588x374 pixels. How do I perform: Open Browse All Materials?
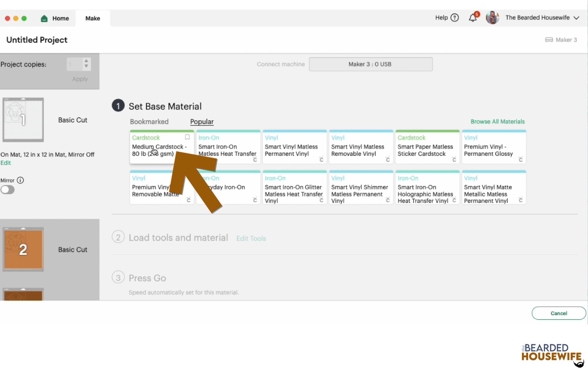(498, 121)
